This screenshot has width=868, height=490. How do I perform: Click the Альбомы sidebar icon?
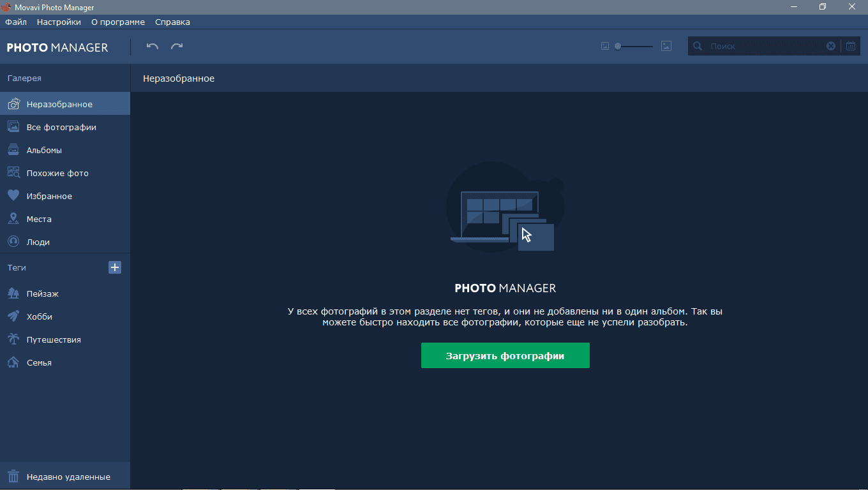point(13,150)
